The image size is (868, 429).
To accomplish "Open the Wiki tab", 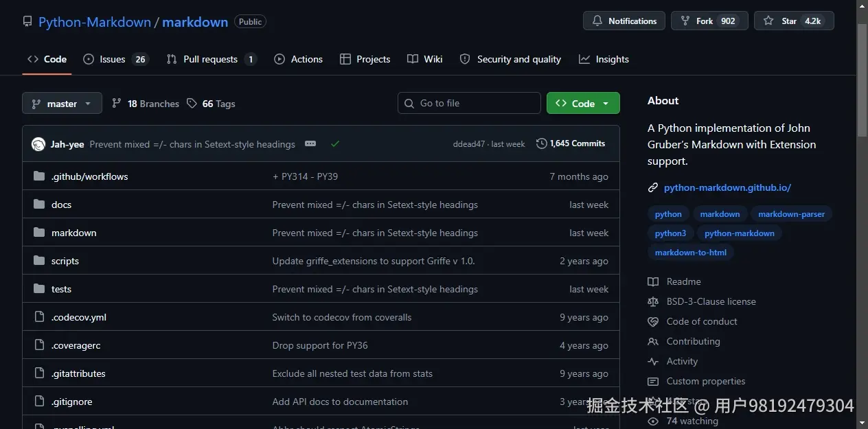I will coord(424,59).
